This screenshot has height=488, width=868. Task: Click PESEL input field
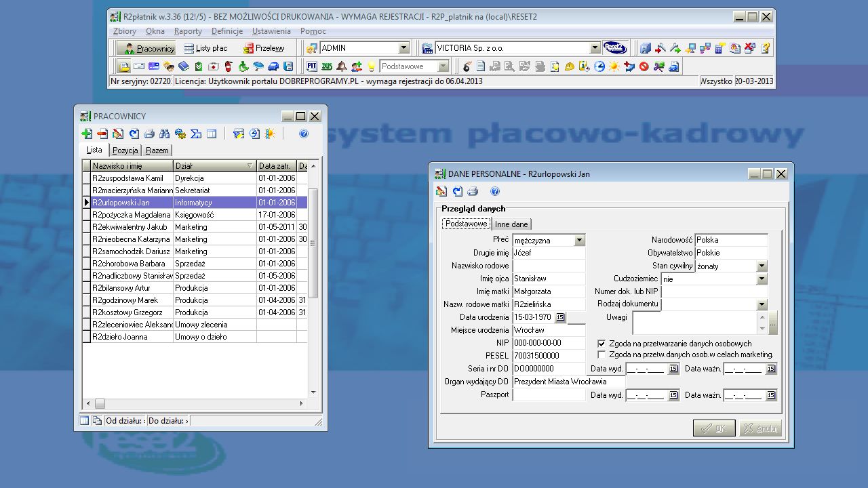549,356
